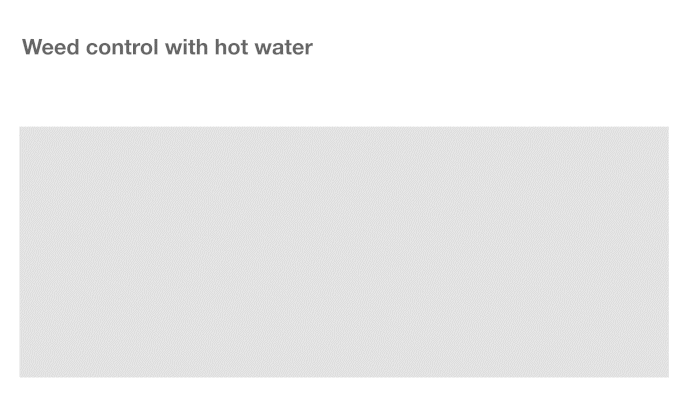Click the gray placeholder image below the heading
This screenshot has width=700, height=420.
point(344,252)
